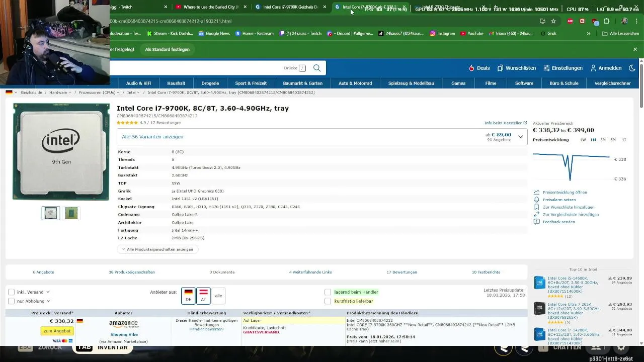Select the second CPU product thumbnail
Viewport: 644px width, 362px height.
pos(71,213)
